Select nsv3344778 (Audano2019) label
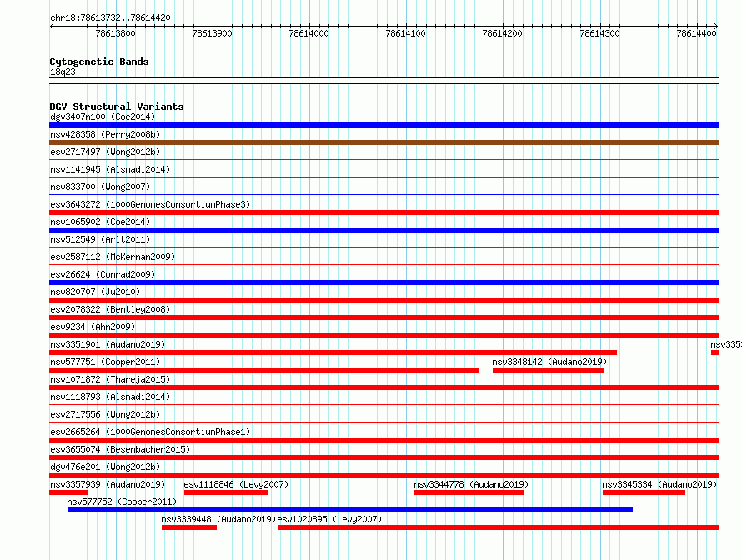742x560 pixels. pyautogui.click(x=471, y=484)
